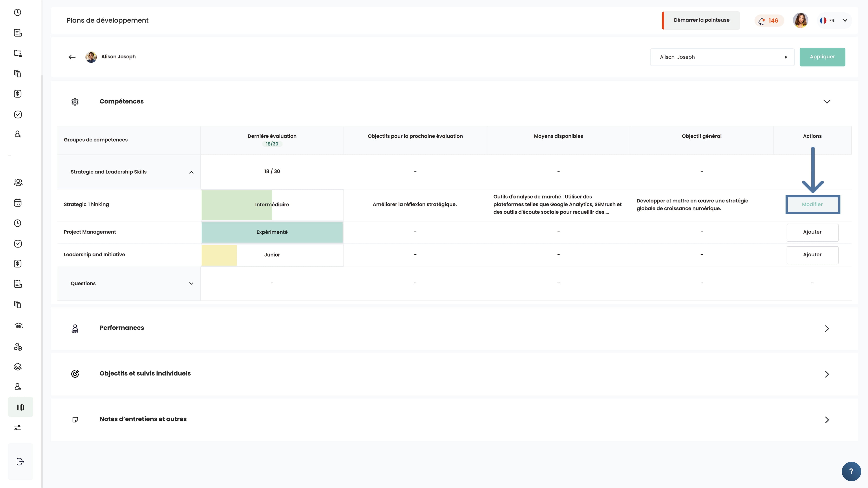Open the settings sliders sidebar icon

(18, 428)
